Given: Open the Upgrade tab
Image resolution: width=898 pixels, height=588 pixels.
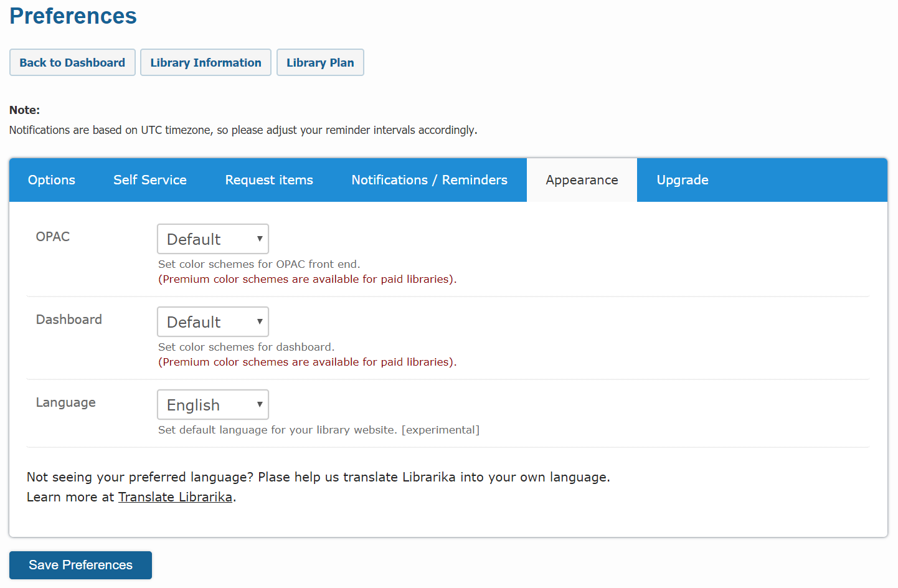Looking at the screenshot, I should tap(683, 180).
